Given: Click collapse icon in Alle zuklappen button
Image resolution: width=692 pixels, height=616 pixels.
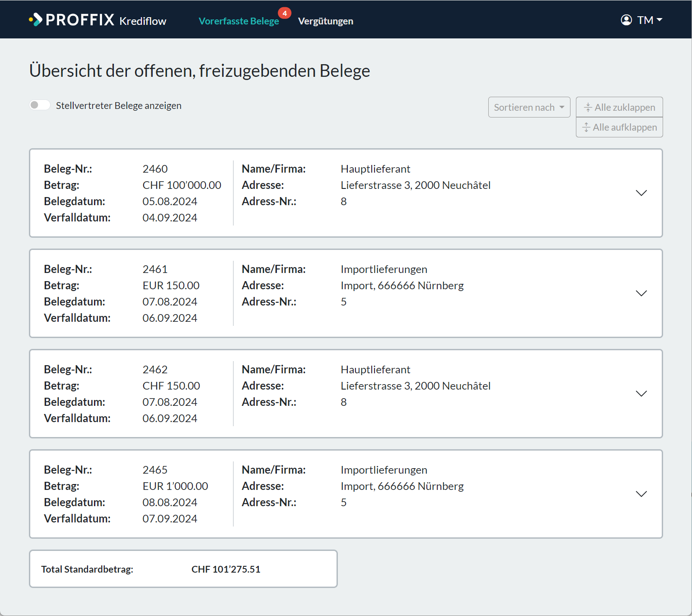Looking at the screenshot, I should 588,108.
